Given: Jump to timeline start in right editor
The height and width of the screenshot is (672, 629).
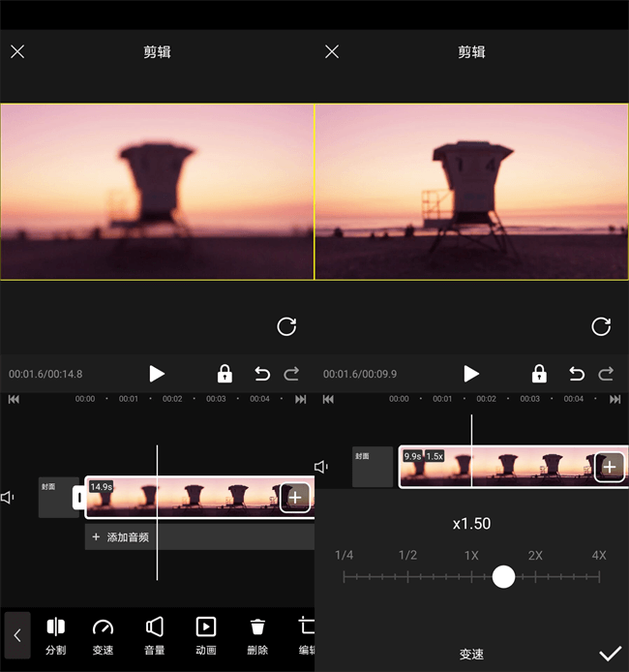Looking at the screenshot, I should [328, 399].
